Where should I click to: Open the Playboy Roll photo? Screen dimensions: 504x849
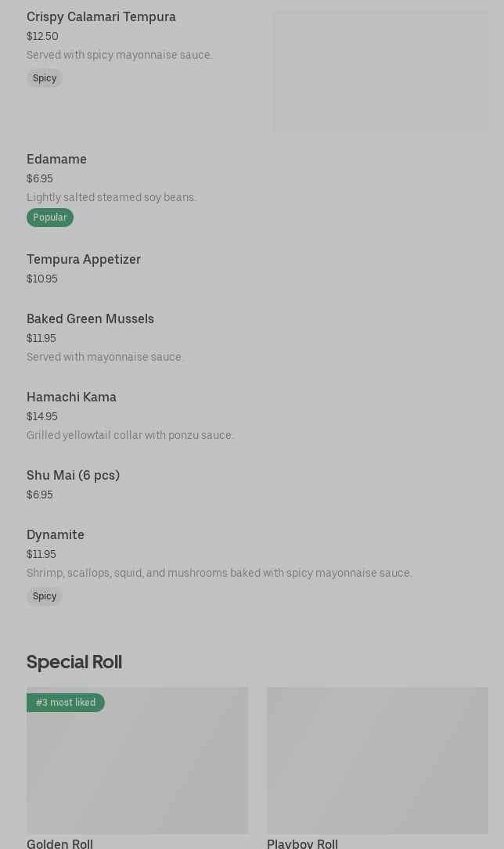tap(377, 761)
